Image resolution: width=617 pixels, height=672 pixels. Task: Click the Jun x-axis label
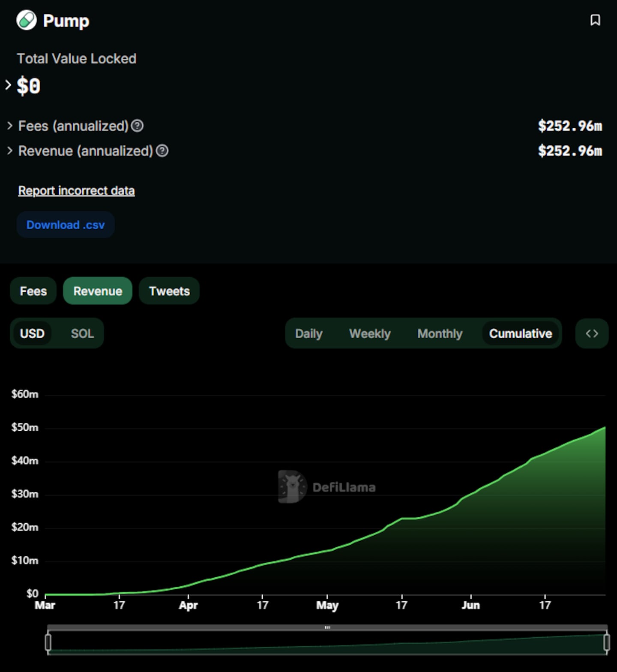470,605
